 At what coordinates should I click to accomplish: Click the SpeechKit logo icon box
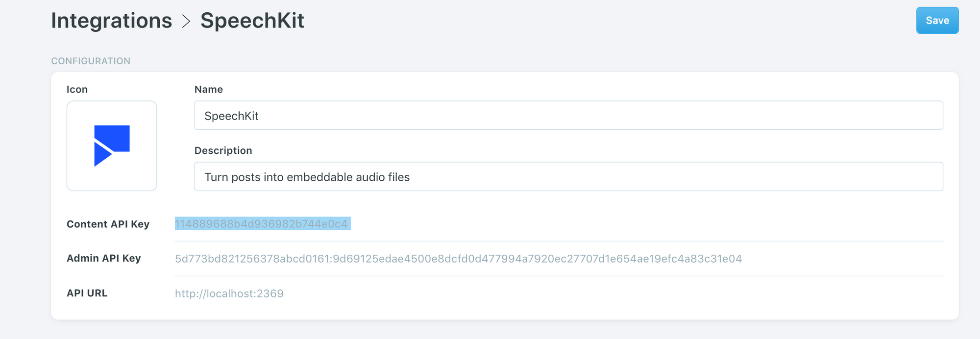pos(112,146)
